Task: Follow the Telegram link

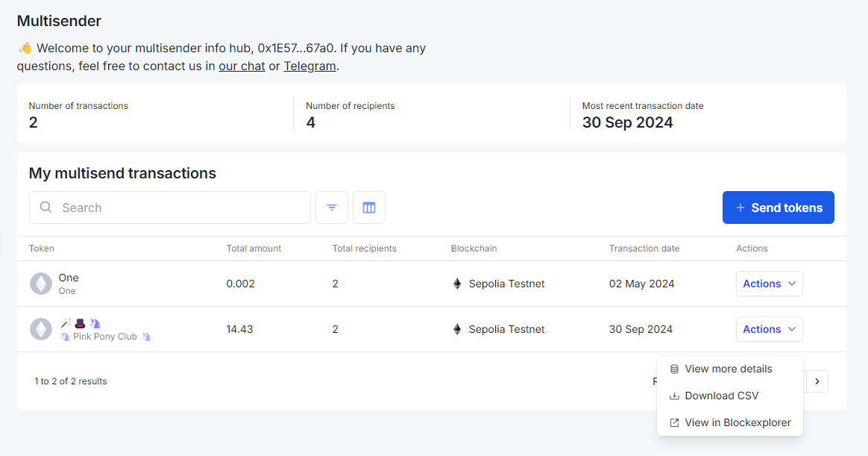Action: pos(309,66)
